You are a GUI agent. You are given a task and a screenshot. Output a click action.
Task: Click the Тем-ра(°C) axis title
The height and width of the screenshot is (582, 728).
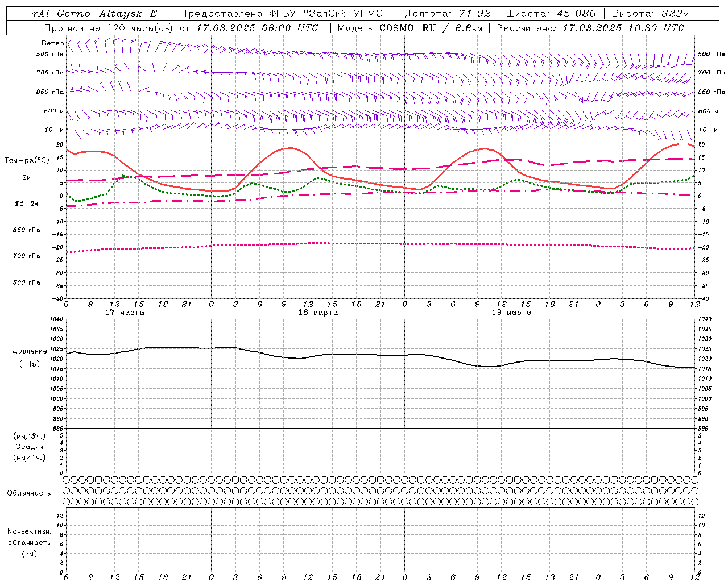(27, 161)
